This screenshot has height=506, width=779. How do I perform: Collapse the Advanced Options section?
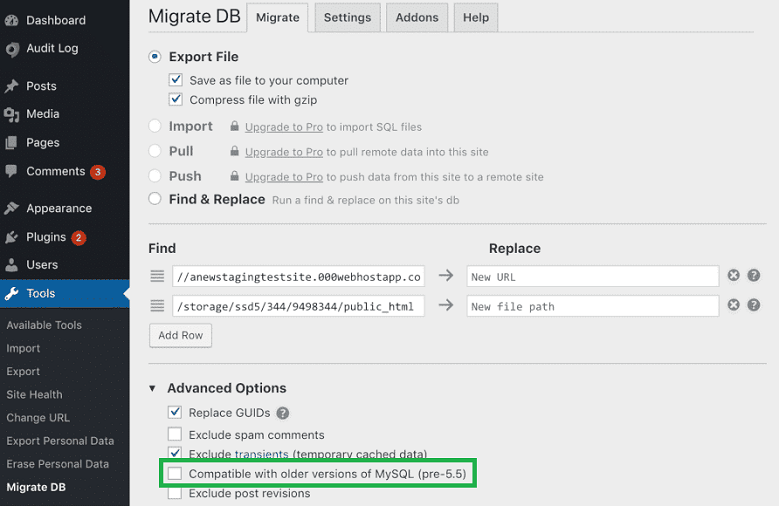coord(153,388)
